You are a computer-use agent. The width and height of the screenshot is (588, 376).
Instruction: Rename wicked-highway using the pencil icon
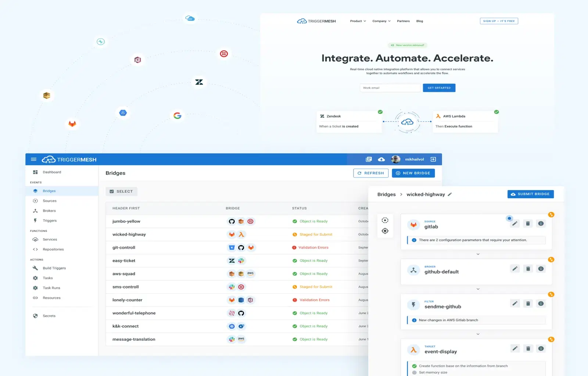click(450, 194)
